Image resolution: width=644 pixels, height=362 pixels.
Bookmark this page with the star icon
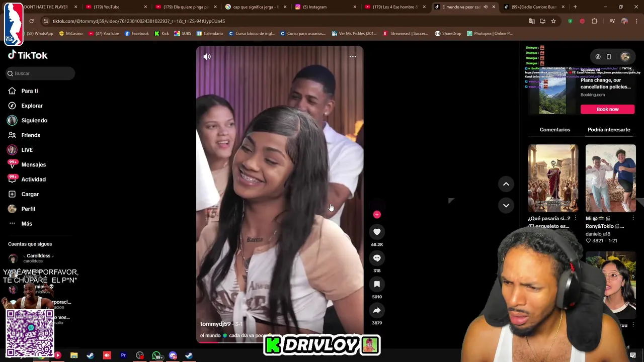coord(553,21)
